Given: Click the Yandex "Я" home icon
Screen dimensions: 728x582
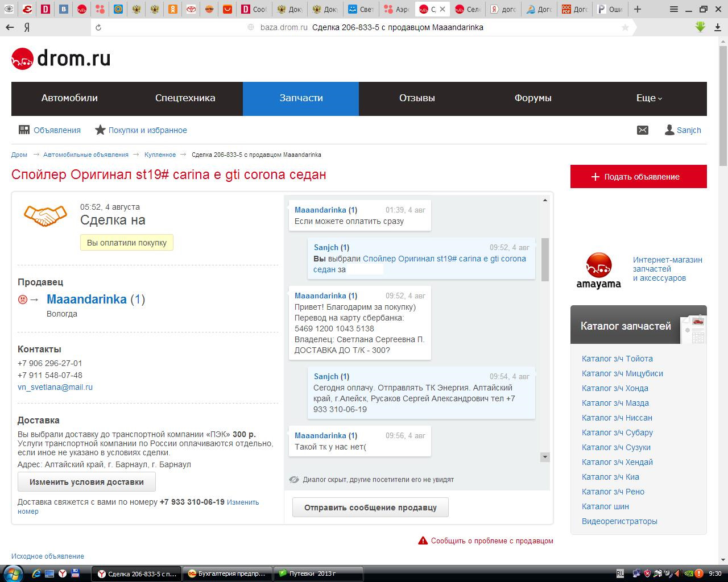Looking at the screenshot, I should (27, 27).
